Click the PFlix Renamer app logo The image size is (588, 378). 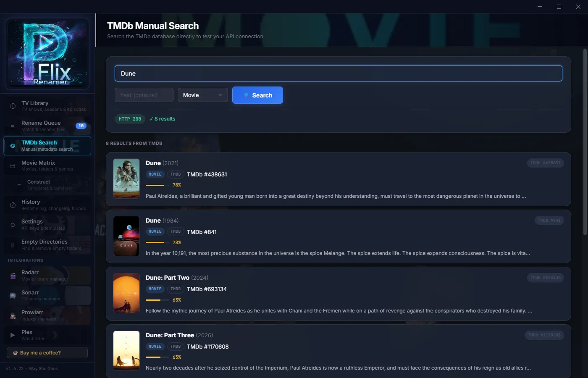click(47, 53)
